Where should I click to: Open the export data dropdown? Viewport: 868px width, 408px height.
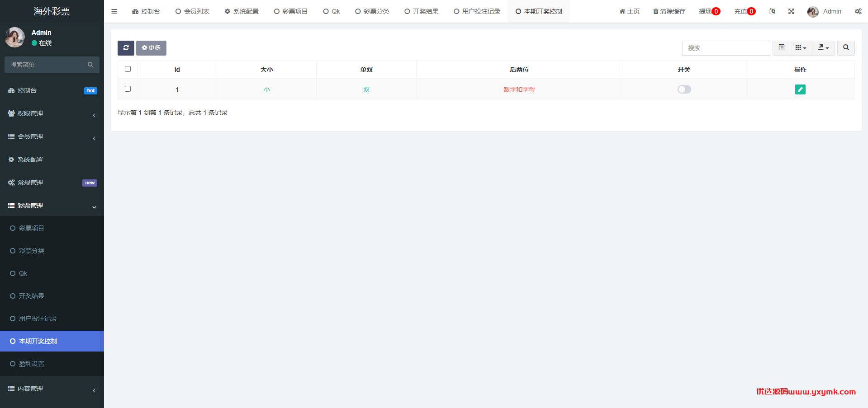click(823, 48)
